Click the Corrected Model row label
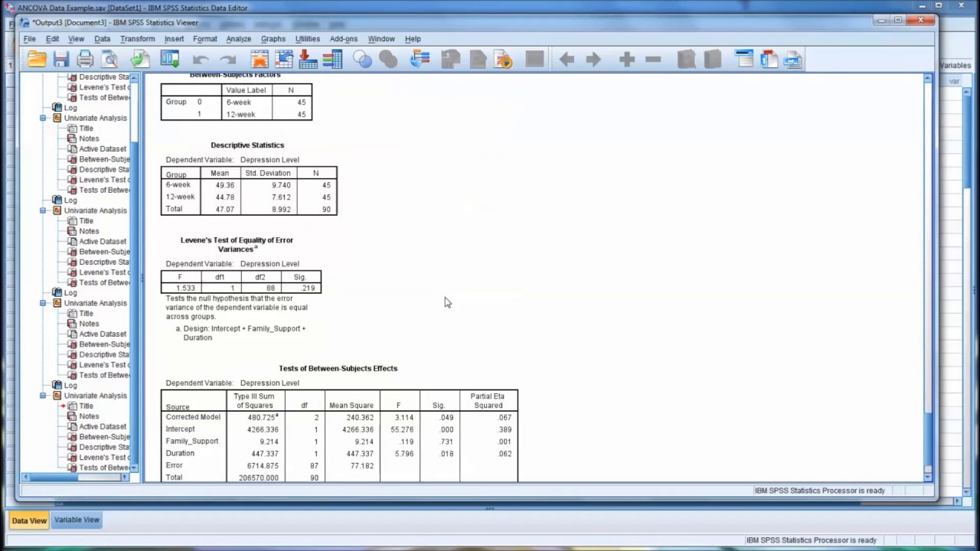This screenshot has height=551, width=980. 193,417
